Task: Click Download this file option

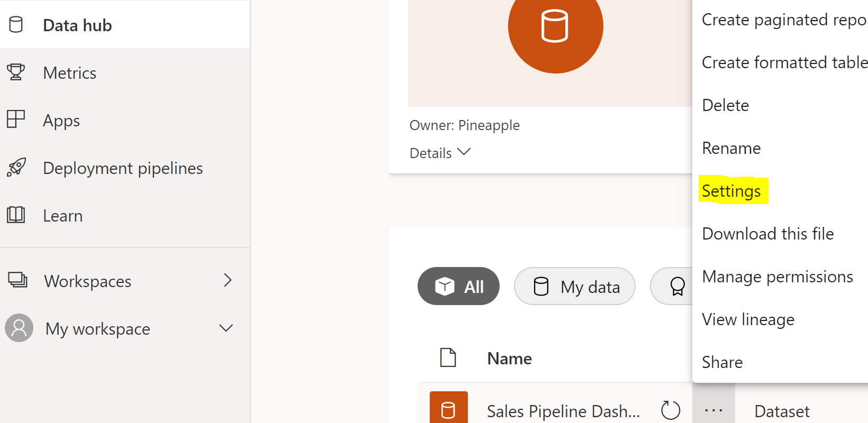Action: (767, 234)
